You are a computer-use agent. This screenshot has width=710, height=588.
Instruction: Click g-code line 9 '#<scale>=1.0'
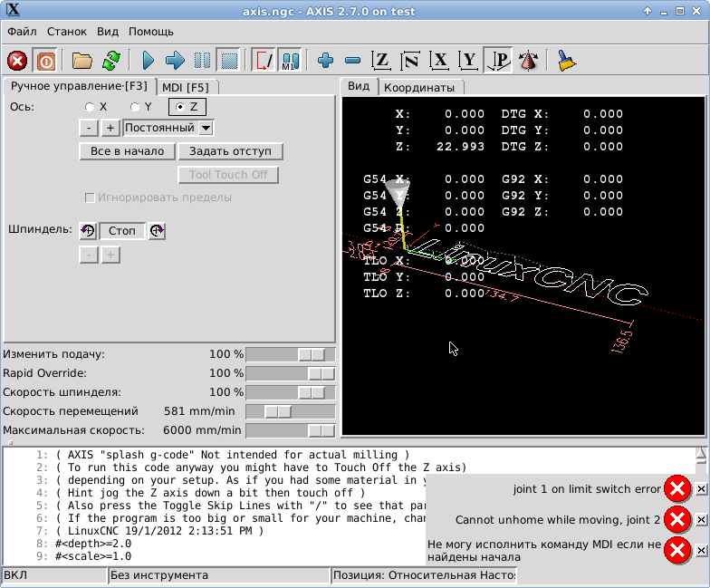click(x=93, y=556)
